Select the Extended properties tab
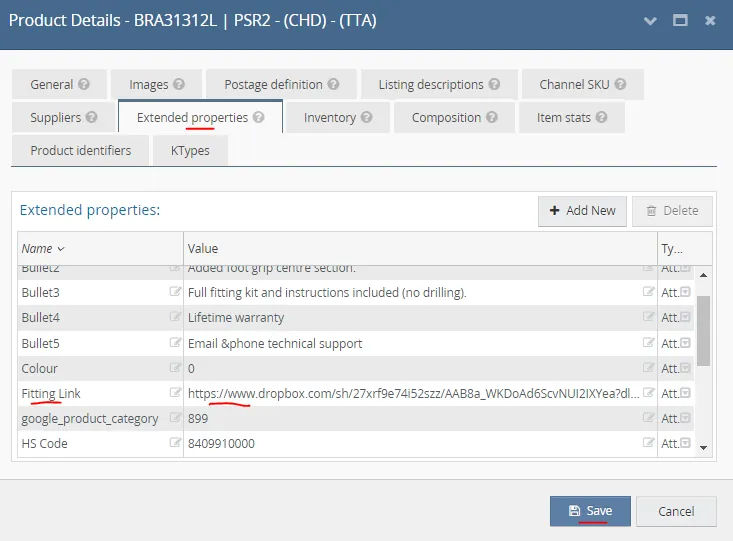 [x=201, y=117]
